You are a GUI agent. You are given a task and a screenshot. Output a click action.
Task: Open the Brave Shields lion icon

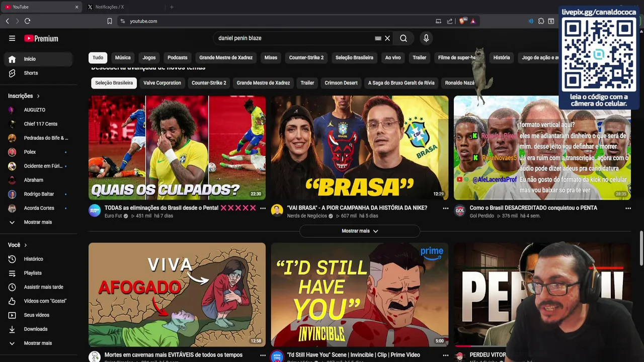tap(462, 21)
